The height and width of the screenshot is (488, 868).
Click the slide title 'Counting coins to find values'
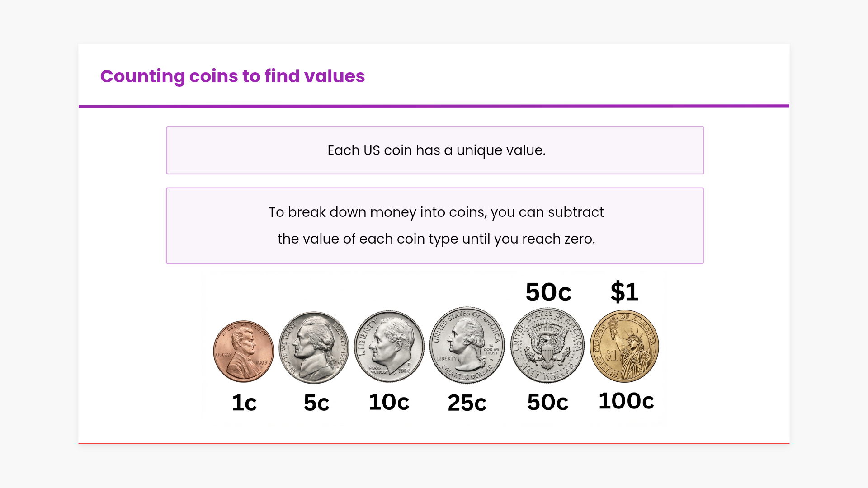[232, 76]
